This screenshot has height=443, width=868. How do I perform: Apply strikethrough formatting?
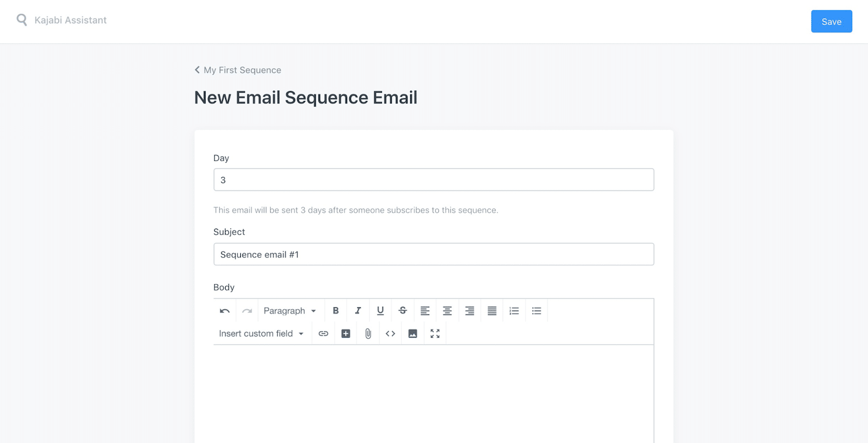[x=403, y=311]
